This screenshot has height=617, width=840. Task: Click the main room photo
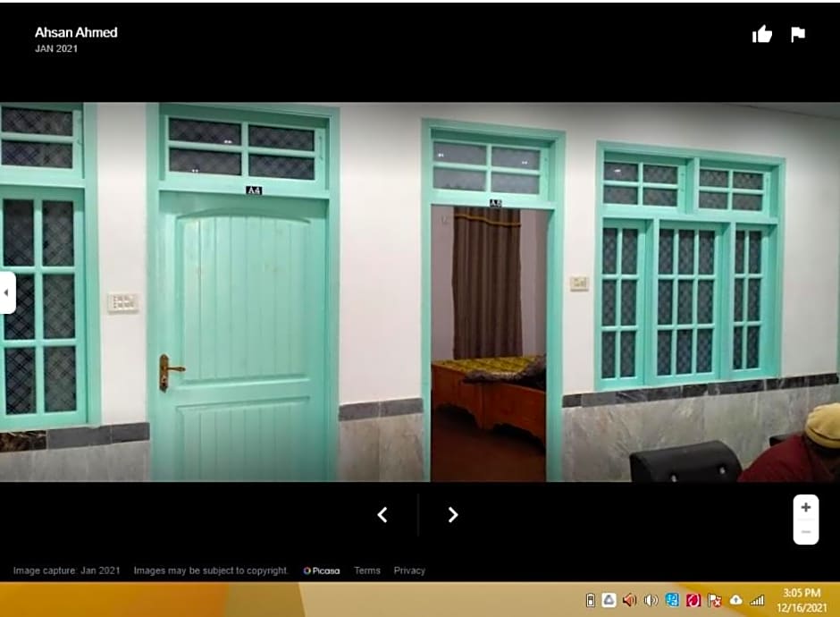420,292
